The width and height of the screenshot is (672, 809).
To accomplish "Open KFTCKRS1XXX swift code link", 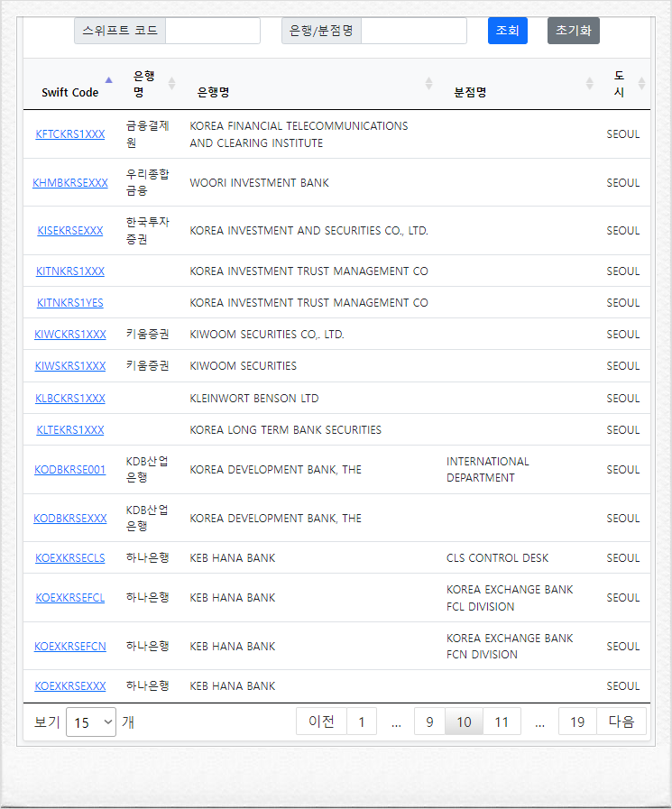I will pyautogui.click(x=70, y=134).
